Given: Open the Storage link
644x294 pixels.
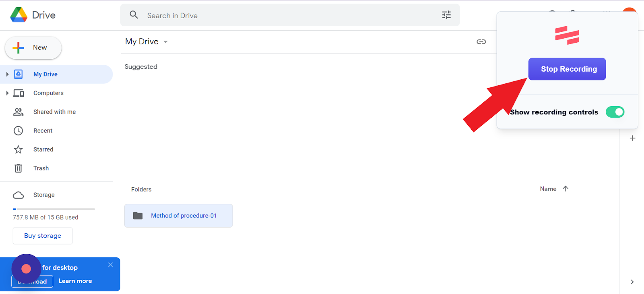Looking at the screenshot, I should tap(44, 195).
